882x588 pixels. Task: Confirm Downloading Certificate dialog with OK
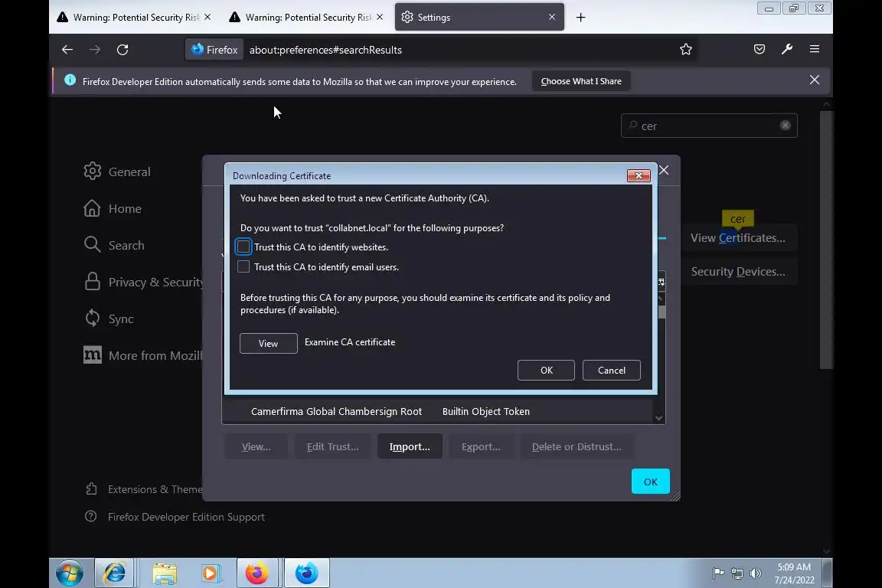[x=546, y=371]
